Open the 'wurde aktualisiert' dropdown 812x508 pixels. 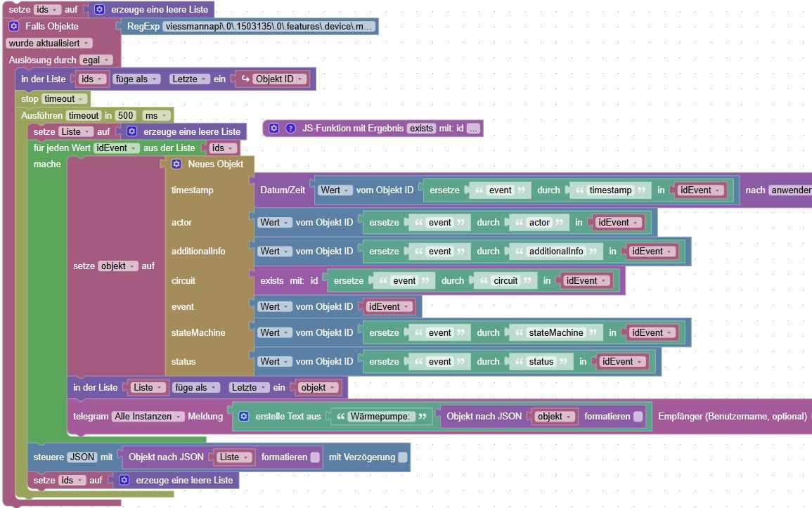49,43
